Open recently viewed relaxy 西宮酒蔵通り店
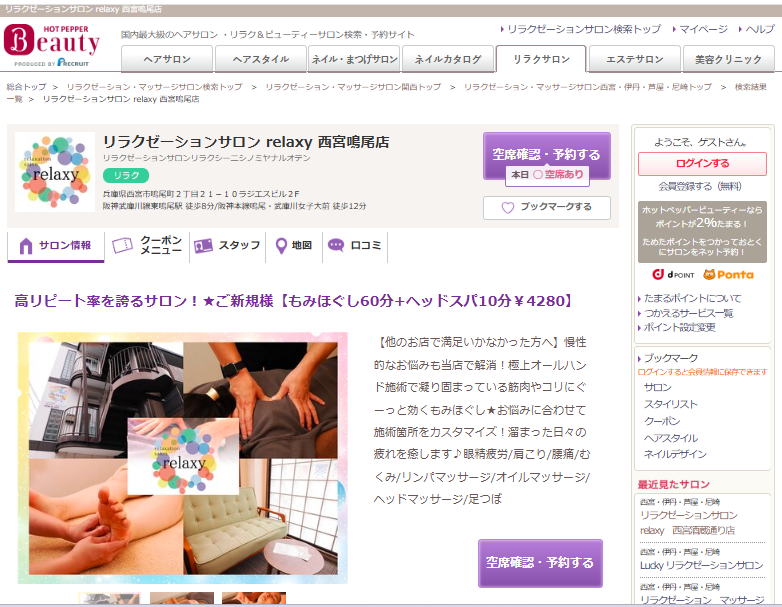Image resolution: width=782 pixels, height=607 pixels. [688, 523]
